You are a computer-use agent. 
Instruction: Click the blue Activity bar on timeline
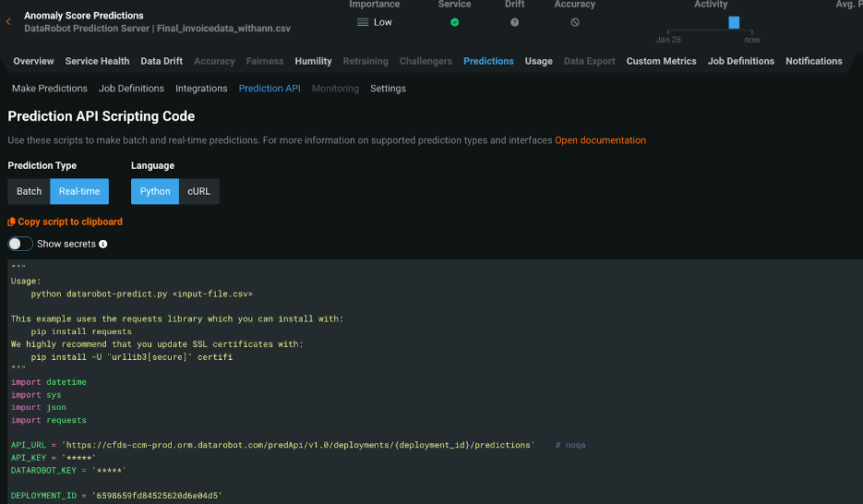[734, 22]
